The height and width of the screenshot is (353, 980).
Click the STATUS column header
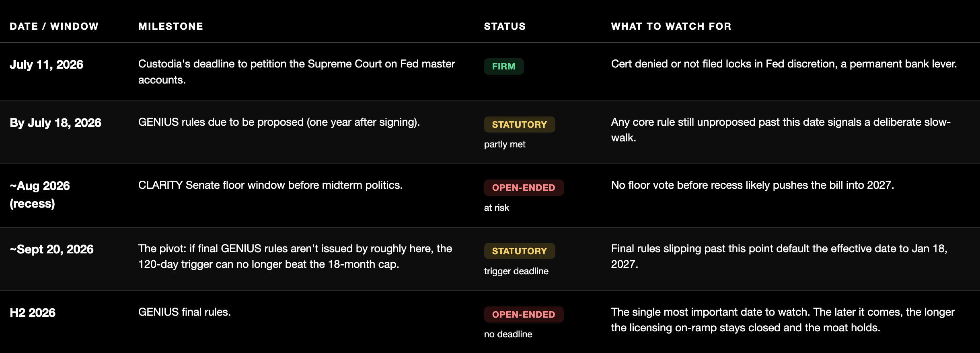505,27
